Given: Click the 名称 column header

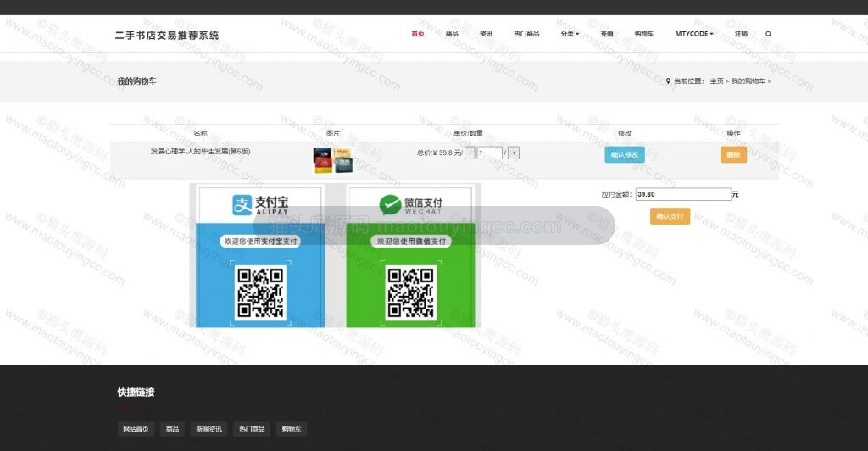Looking at the screenshot, I should click(x=200, y=133).
